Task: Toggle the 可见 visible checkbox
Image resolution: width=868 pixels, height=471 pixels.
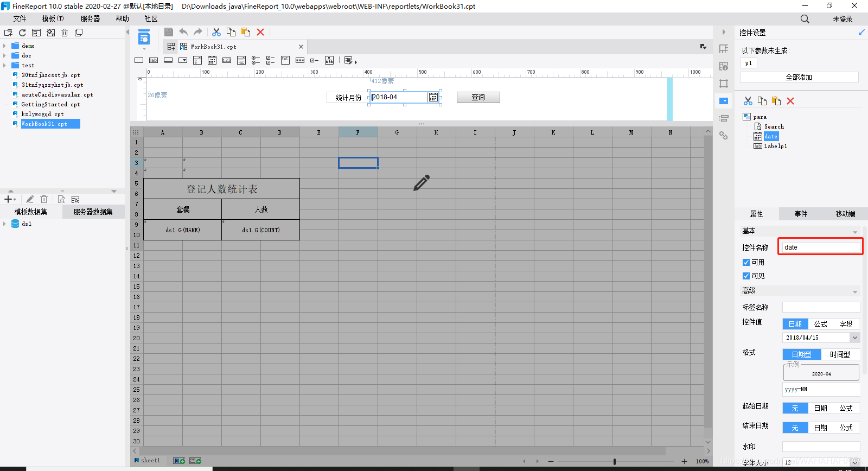Action: tap(746, 276)
